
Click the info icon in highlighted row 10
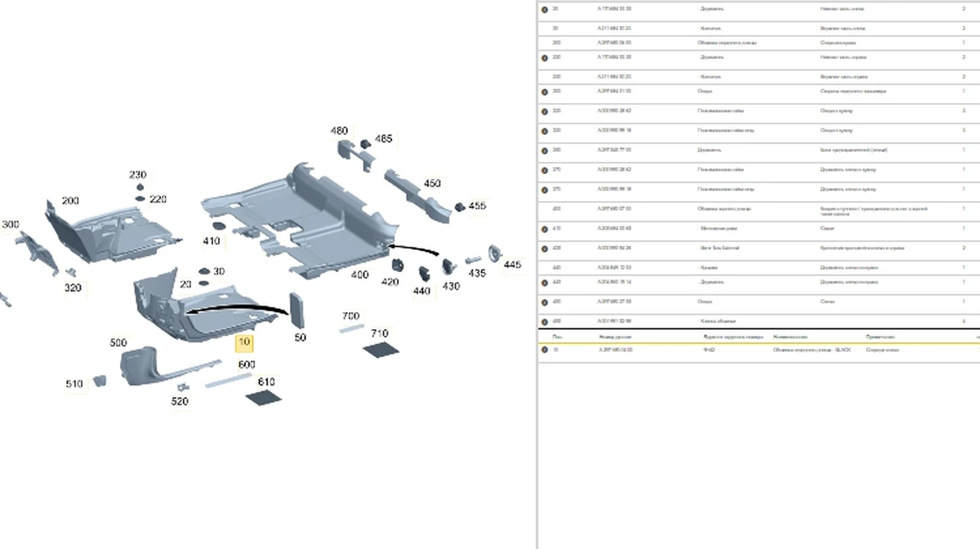545,350
